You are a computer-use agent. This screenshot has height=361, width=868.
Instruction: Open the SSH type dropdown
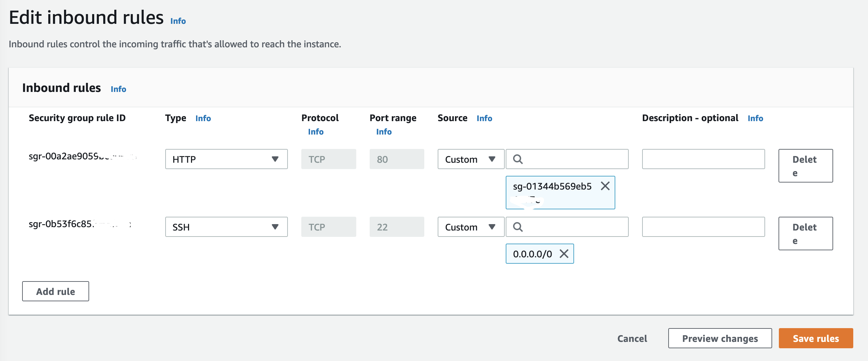click(226, 227)
